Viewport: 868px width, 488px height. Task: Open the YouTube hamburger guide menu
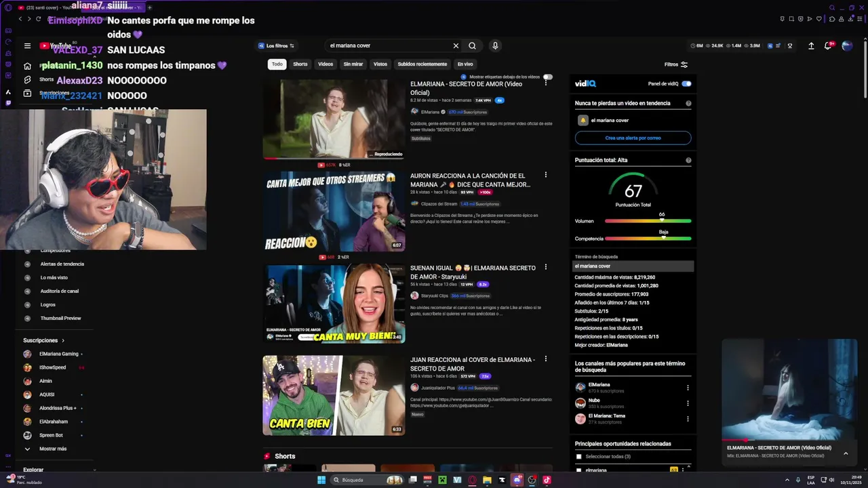pyautogui.click(x=27, y=45)
